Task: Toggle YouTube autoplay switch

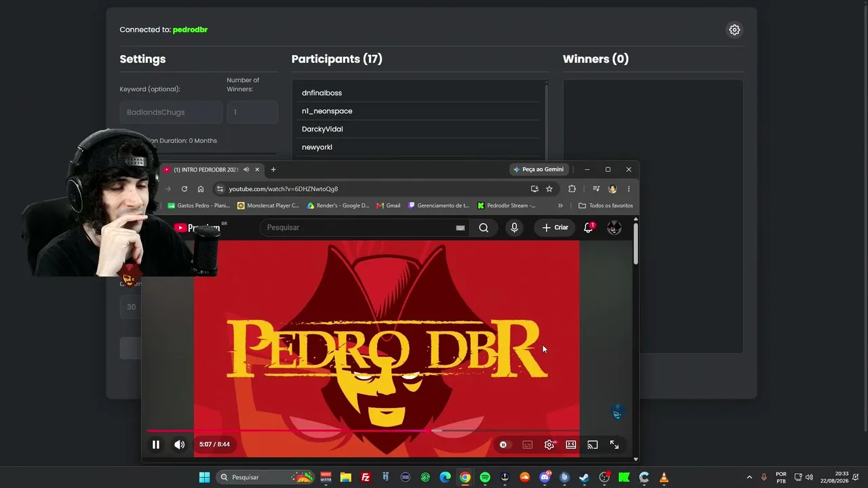Action: 504,445
